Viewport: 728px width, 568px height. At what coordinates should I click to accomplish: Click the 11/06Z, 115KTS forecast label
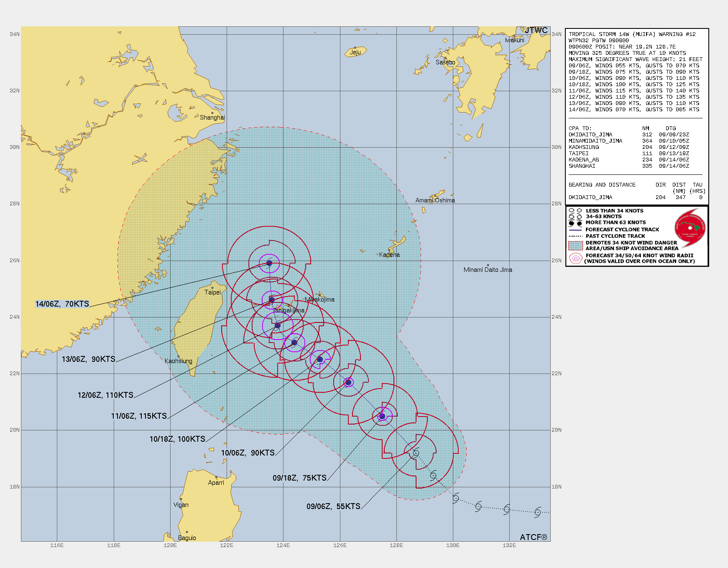[x=139, y=416]
